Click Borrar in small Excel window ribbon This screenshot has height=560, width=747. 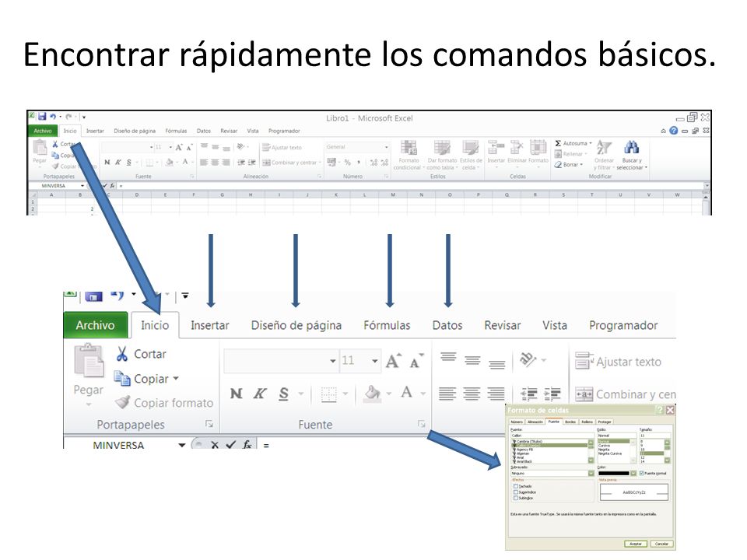pos(569,165)
